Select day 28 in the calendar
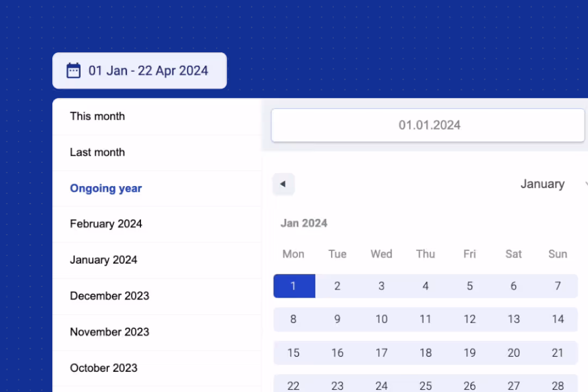Screen dimensions: 588x392 [558, 385]
